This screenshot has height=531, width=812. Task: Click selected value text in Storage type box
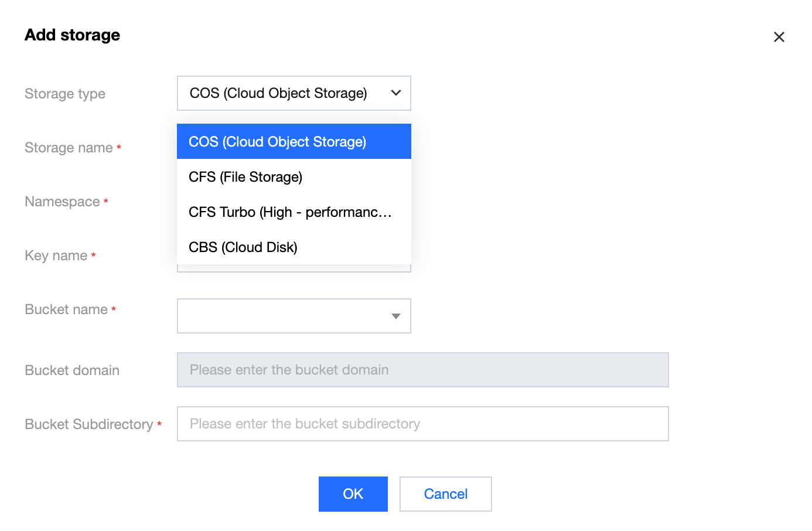click(x=278, y=93)
